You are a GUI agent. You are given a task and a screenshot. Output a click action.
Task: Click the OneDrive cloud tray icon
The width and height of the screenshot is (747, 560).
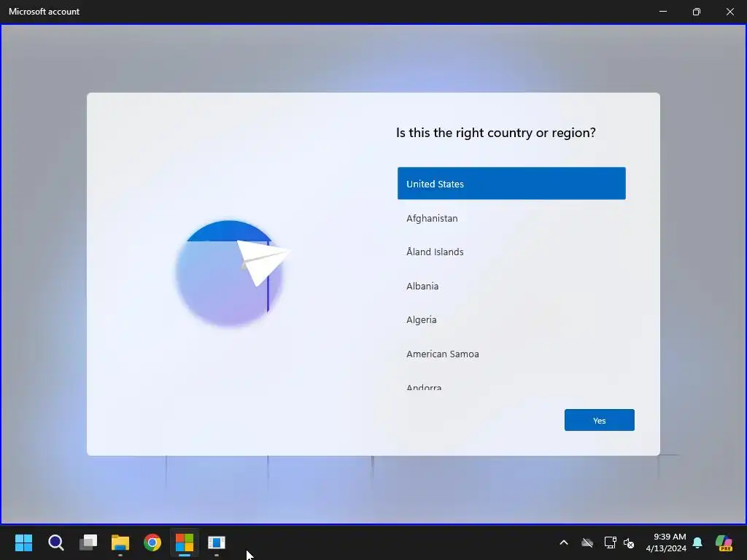[587, 542]
